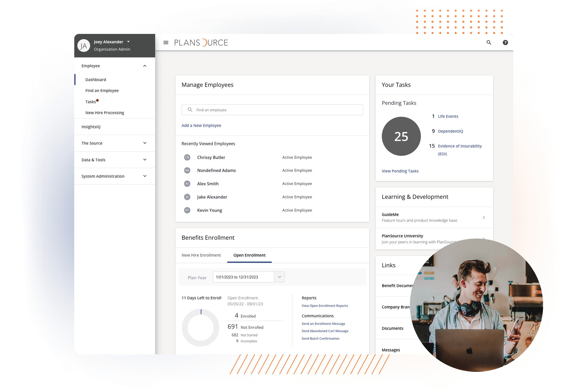Click Kevin Young's KY avatar
Viewport: 588px width, 389px height.
(187, 210)
